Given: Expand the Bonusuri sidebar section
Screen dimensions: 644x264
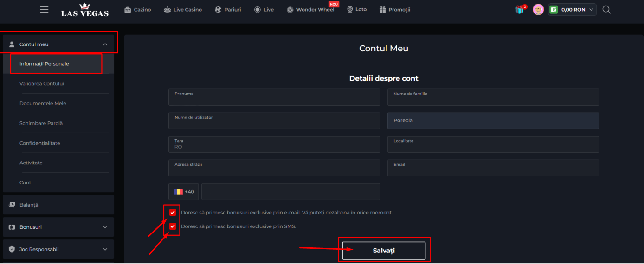Looking at the screenshot, I should [105, 227].
